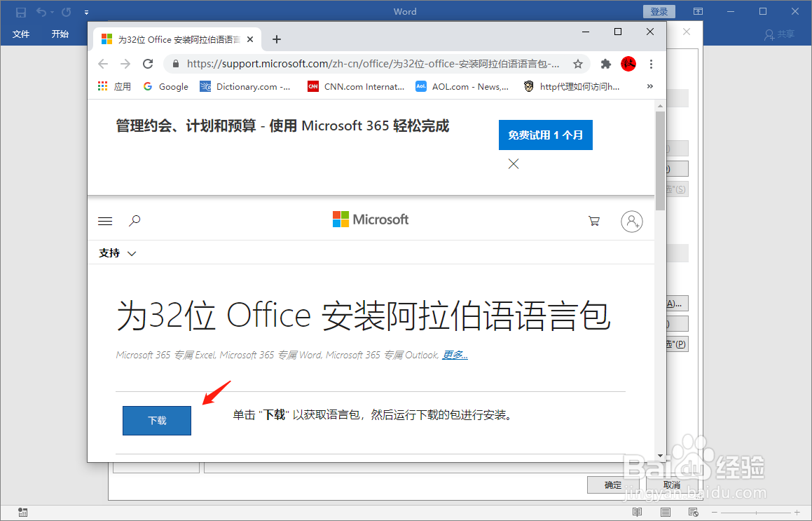Viewport: 812px width, 521px height.
Task: Expand the 支持 dropdown
Action: [117, 253]
